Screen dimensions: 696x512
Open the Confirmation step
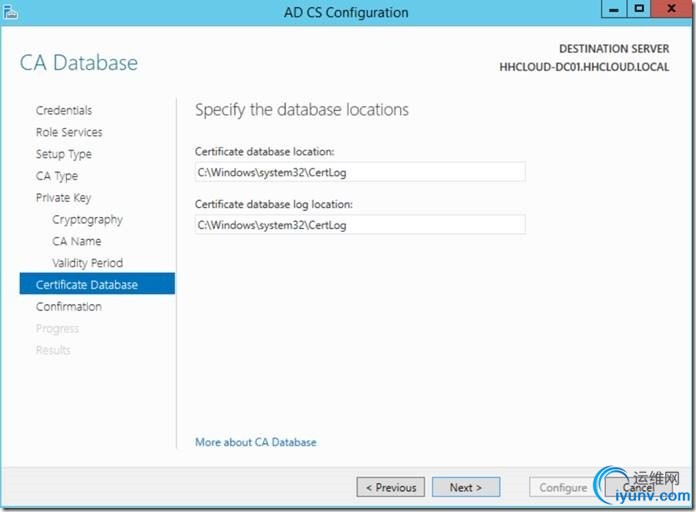69,307
